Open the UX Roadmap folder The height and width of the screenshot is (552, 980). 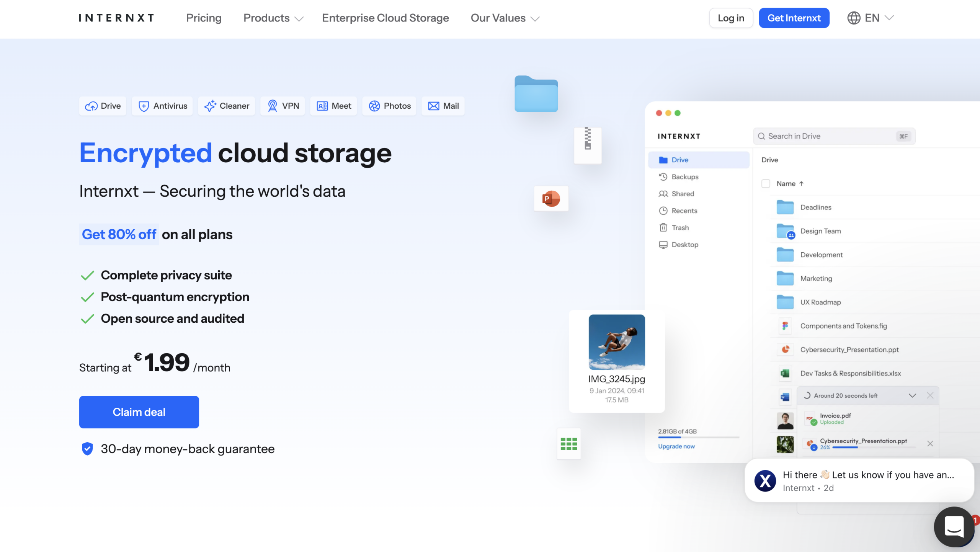809,302
